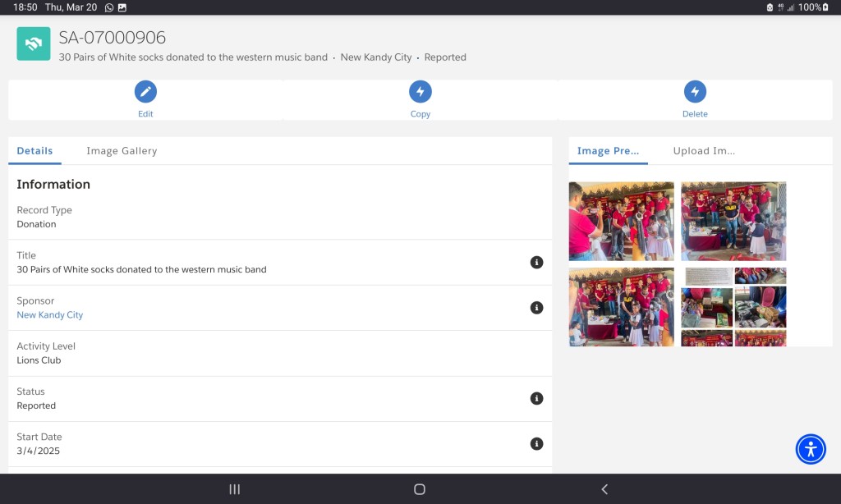
Task: Tap the Edit label text
Action: click(x=145, y=113)
